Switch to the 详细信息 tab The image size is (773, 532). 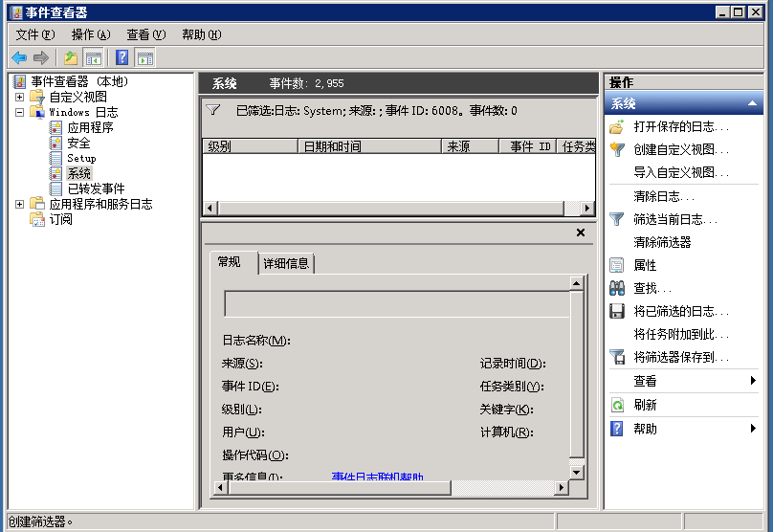(286, 264)
